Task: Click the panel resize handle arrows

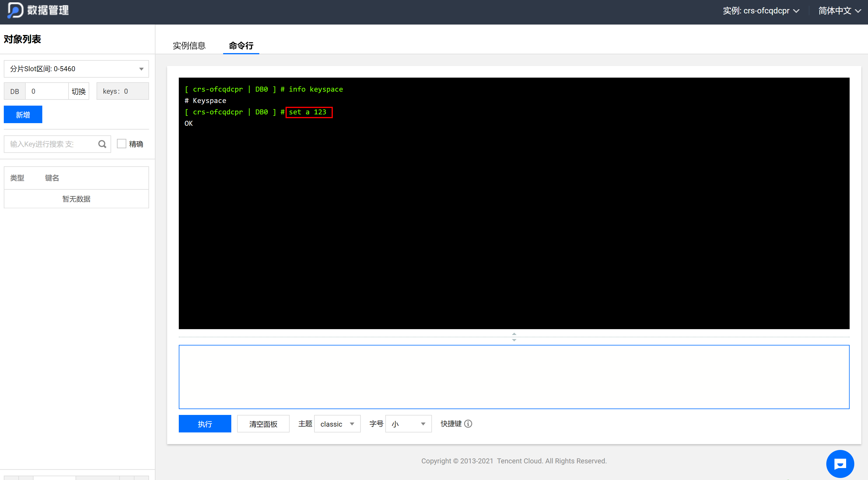Action: click(514, 337)
